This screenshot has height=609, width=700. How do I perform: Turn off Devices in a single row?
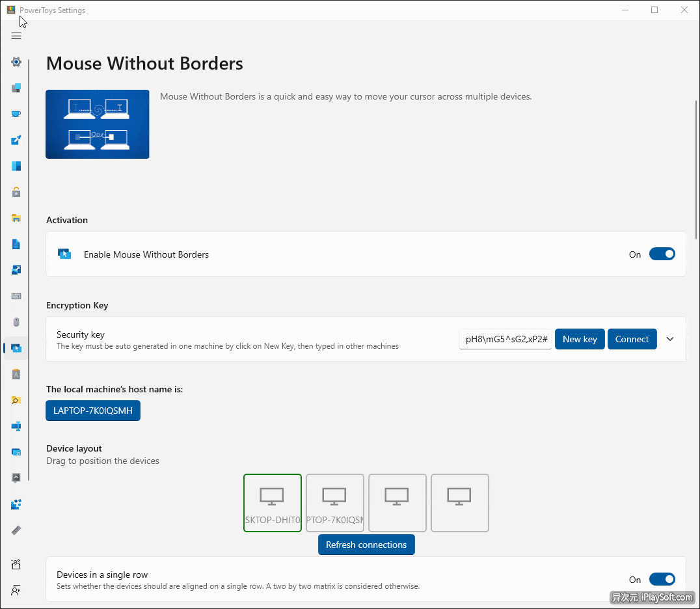[662, 580]
